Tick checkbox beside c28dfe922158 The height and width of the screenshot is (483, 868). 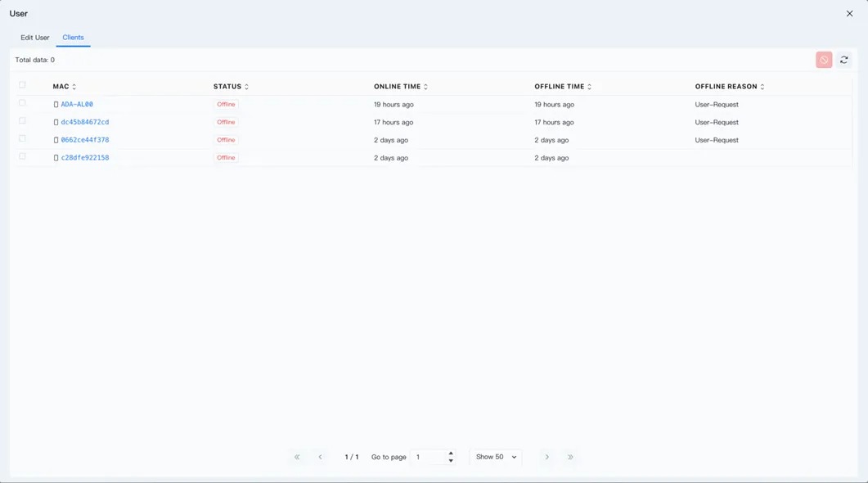pos(22,156)
